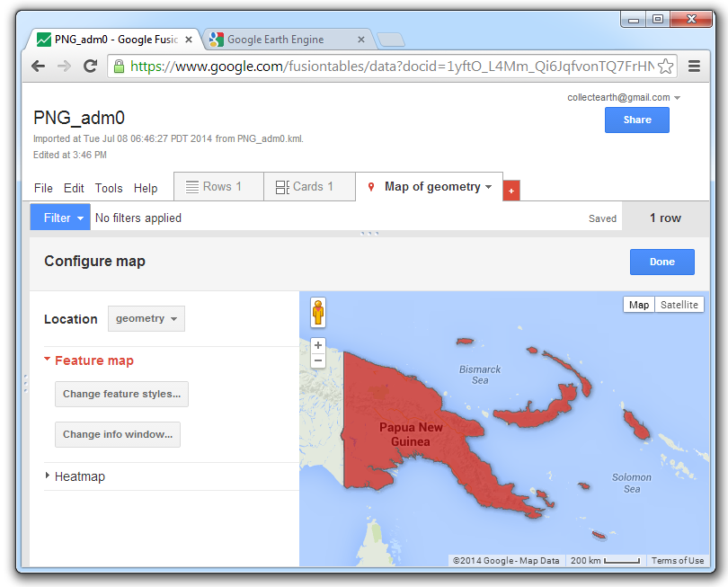Click the browser back arrow
The image size is (728, 587).
pos(39,67)
